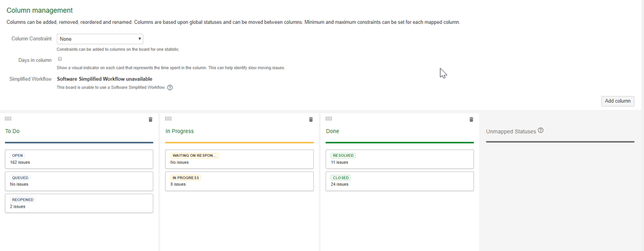Screen dimensions: 644x251
Task: Select the QUEUED status card
Action: tap(79, 181)
